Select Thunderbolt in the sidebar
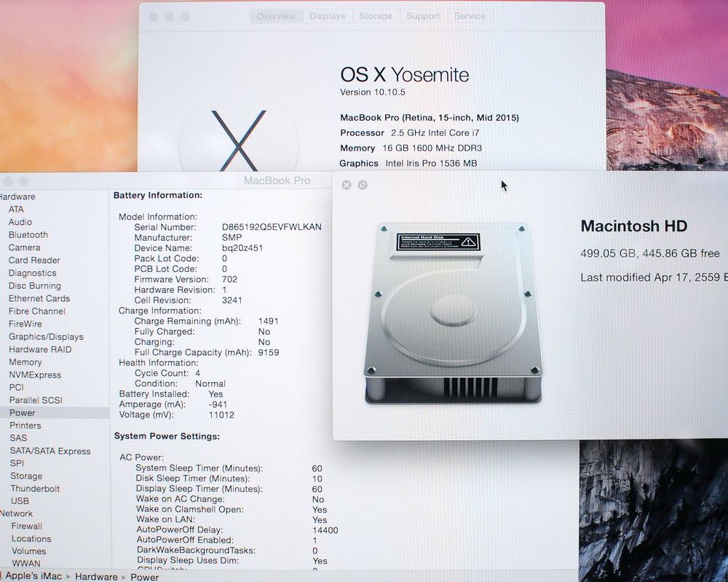 pos(35,488)
